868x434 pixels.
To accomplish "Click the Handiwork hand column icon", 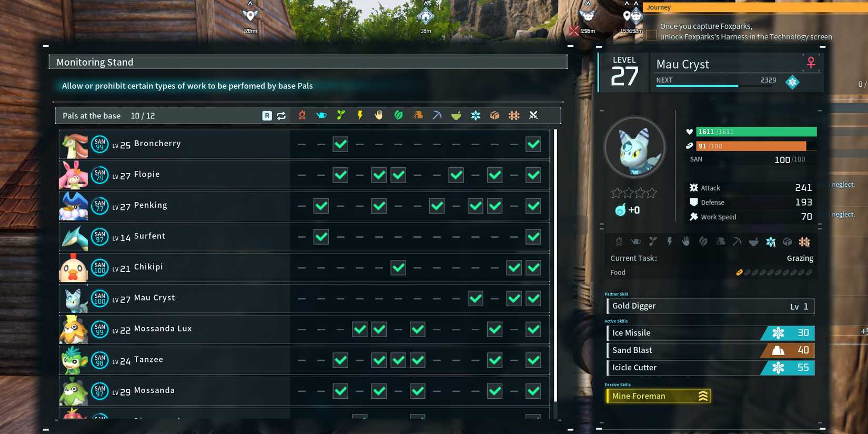I will coord(379,115).
